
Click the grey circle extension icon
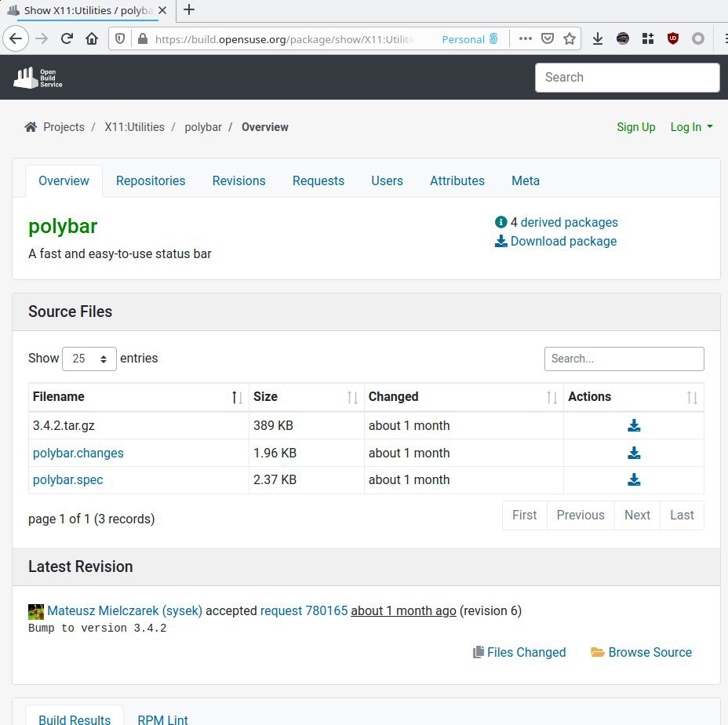point(698,39)
